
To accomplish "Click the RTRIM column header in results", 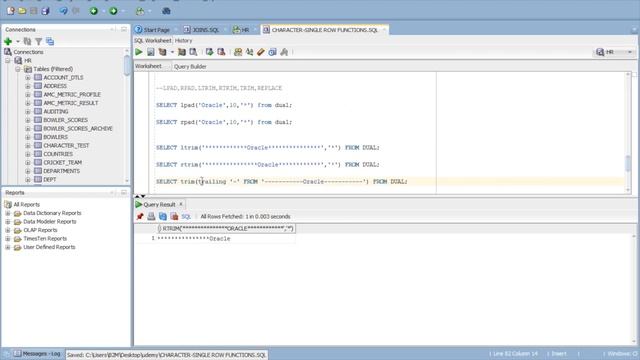I will (226, 229).
